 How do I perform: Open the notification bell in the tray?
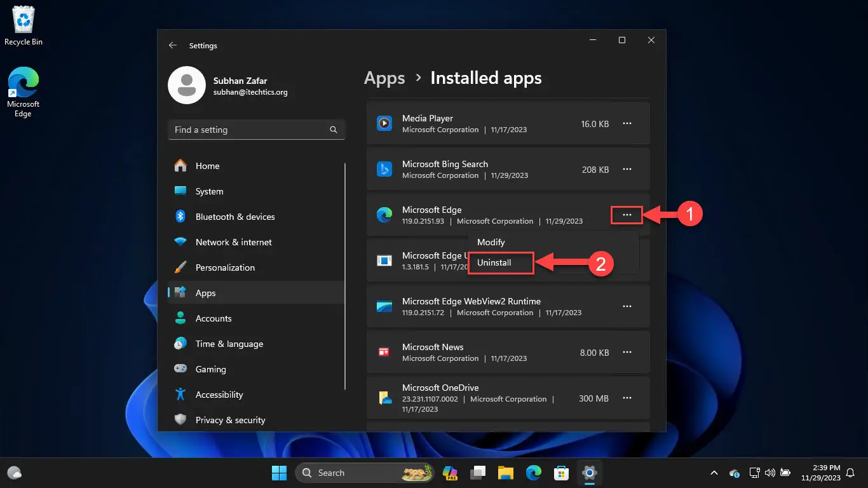(850, 473)
